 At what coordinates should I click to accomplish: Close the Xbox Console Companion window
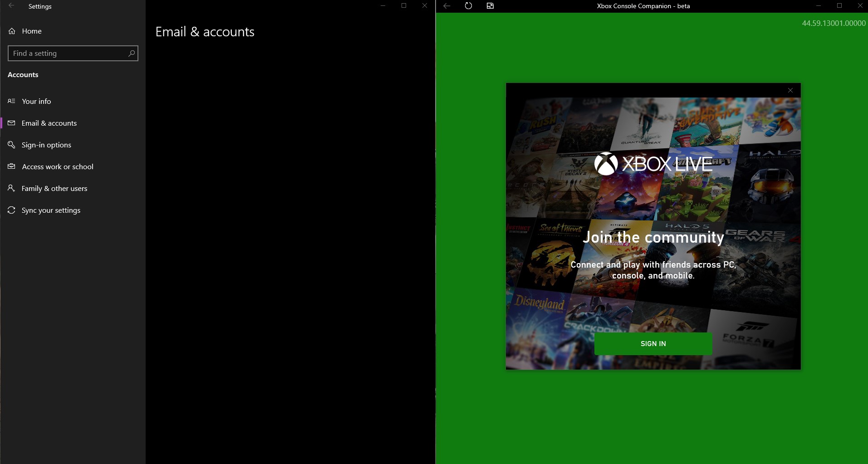[860, 6]
